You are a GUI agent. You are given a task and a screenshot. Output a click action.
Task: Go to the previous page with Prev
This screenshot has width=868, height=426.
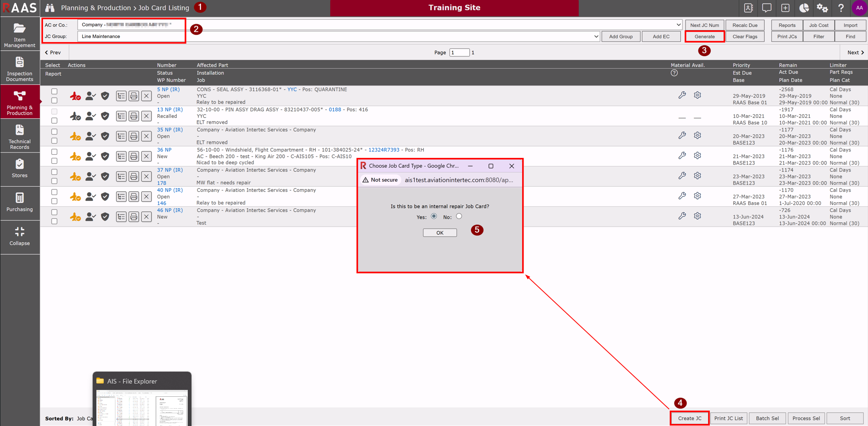pyautogui.click(x=53, y=53)
